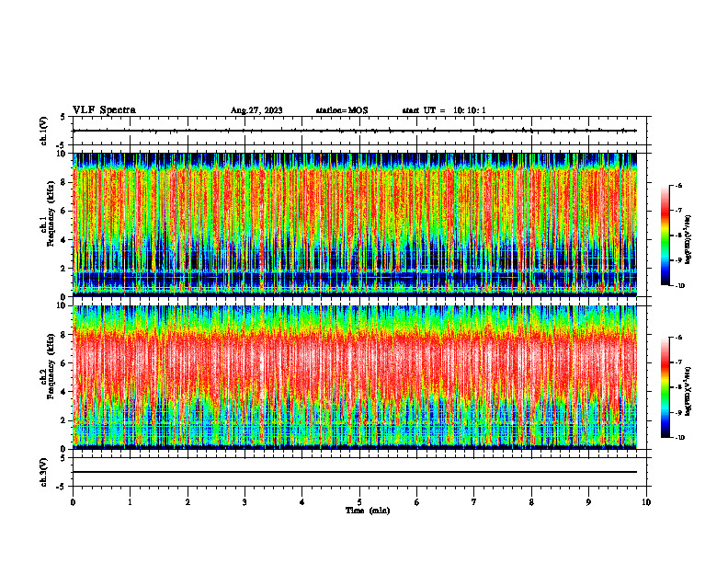Click the ch.1(V) waveform axis label
The image size is (728, 563).
click(43, 131)
